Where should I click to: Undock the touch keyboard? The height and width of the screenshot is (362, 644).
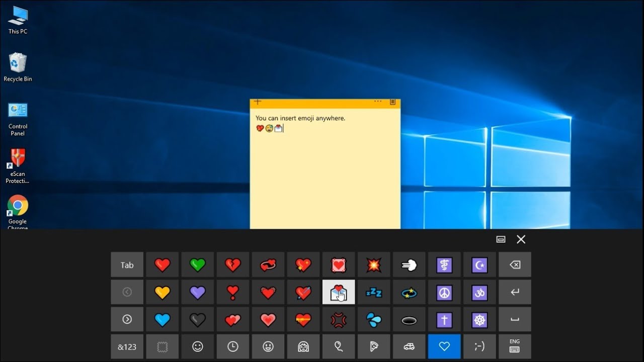[501, 239]
